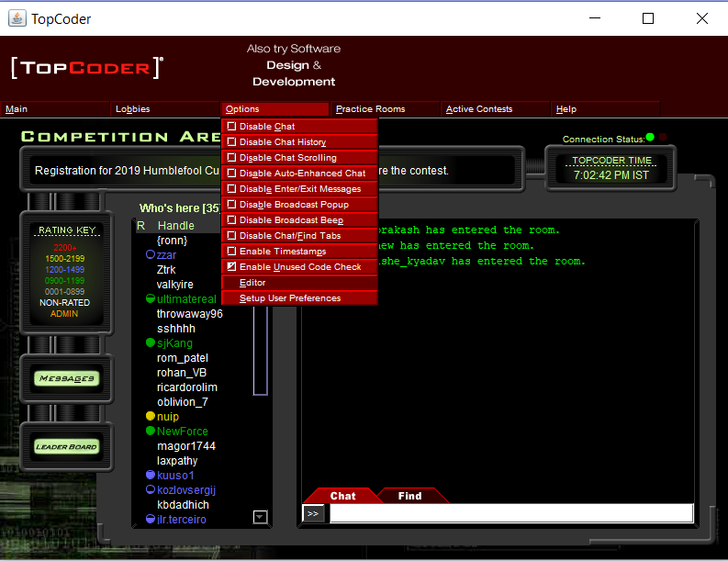Select user NewForce
This screenshot has width=728, height=561.
[x=183, y=432]
